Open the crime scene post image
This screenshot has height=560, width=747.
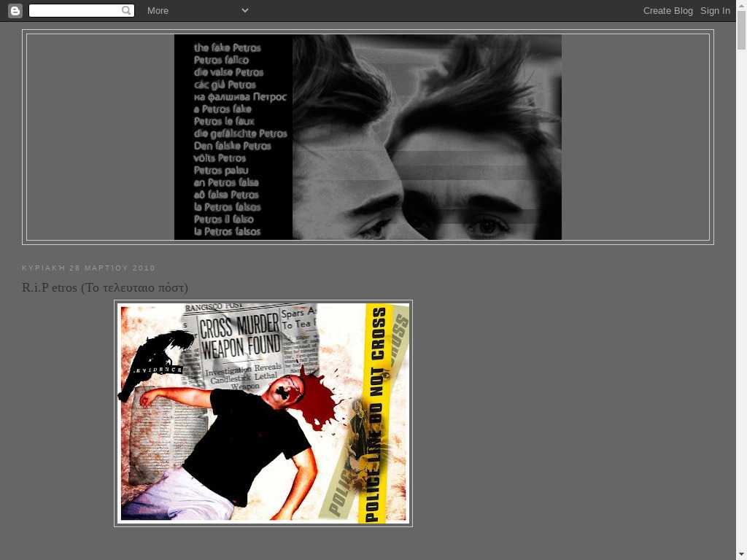[263, 413]
